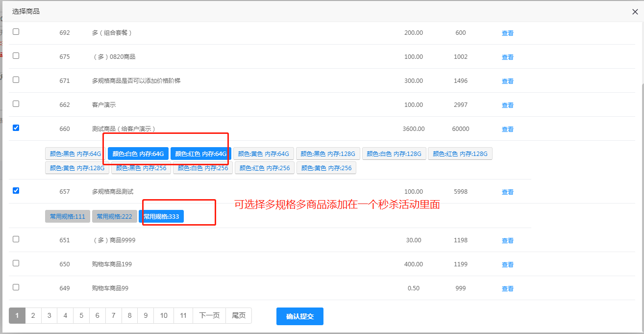Select the 常用规格:111 option
This screenshot has height=334, width=644.
[67, 216]
